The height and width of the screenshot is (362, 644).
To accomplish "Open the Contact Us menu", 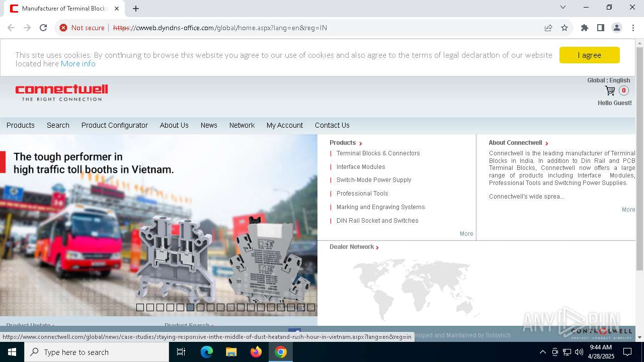I will click(x=332, y=125).
